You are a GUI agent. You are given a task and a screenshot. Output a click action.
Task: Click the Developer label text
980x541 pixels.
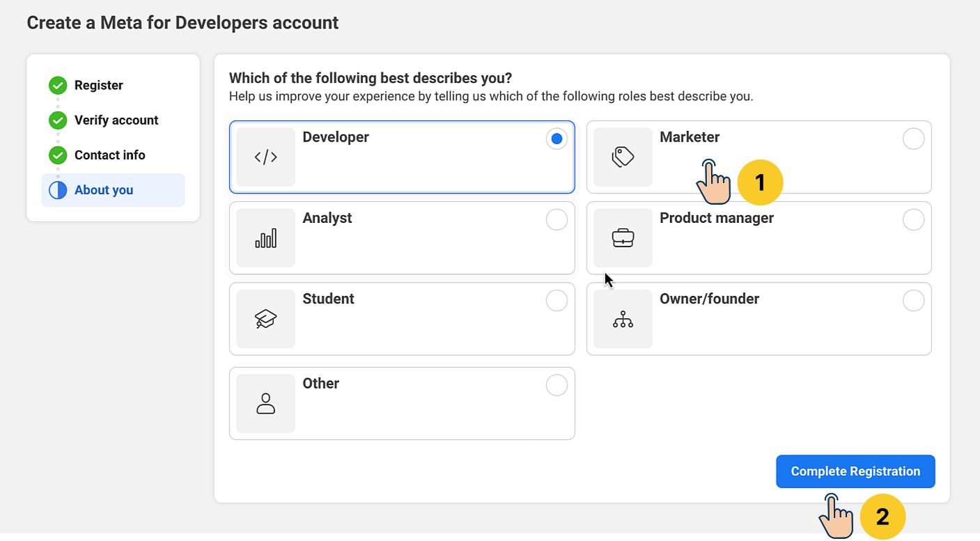coord(336,137)
